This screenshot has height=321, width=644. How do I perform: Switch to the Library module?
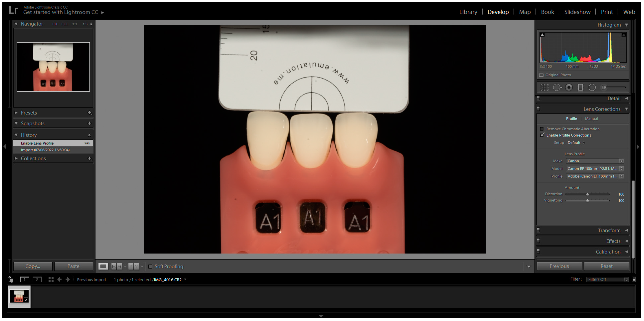click(x=468, y=12)
